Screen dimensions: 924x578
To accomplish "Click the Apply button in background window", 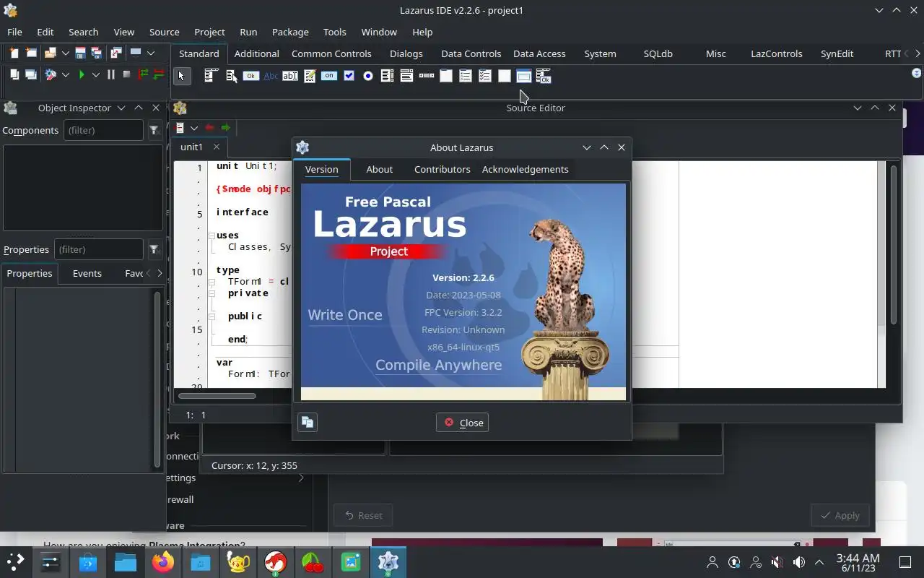I will pyautogui.click(x=840, y=515).
